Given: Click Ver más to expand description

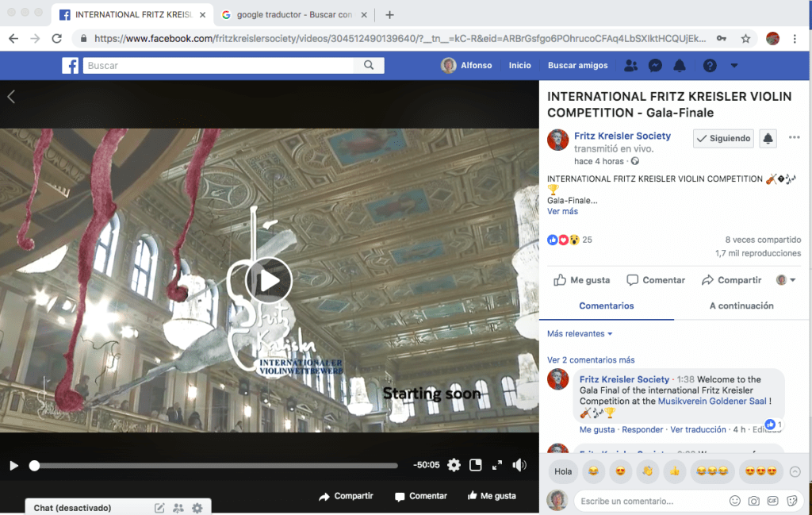Looking at the screenshot, I should [562, 212].
